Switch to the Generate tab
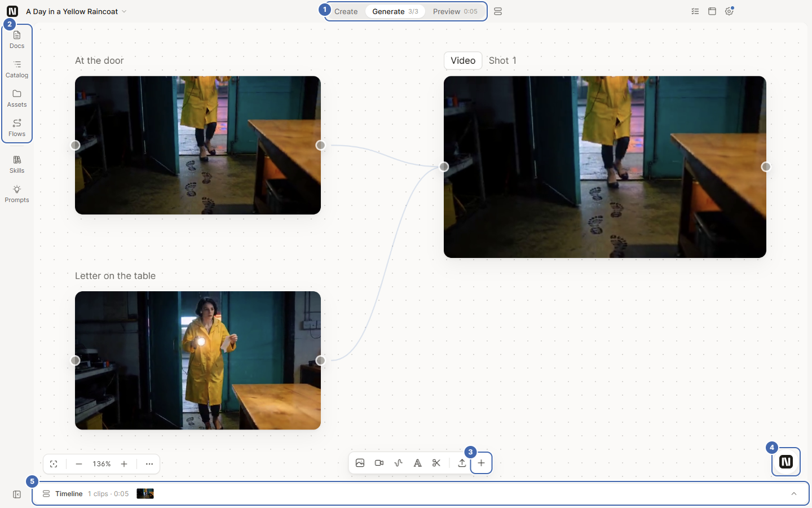This screenshot has height=508, width=812. click(x=395, y=11)
